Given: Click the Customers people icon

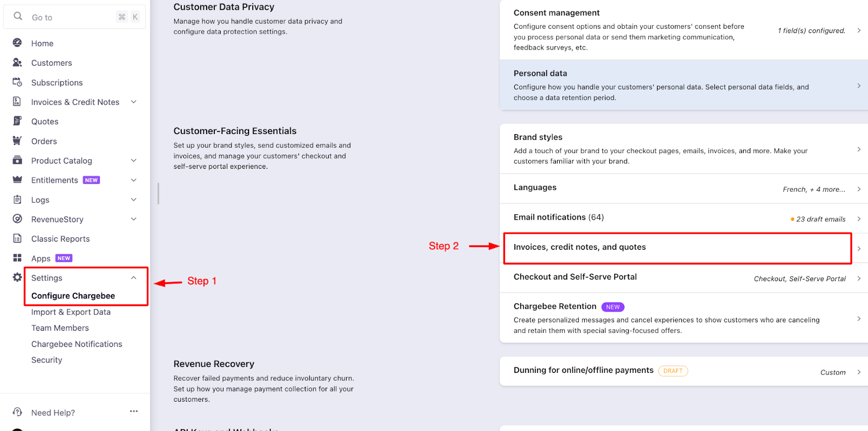Looking at the screenshot, I should click(17, 62).
